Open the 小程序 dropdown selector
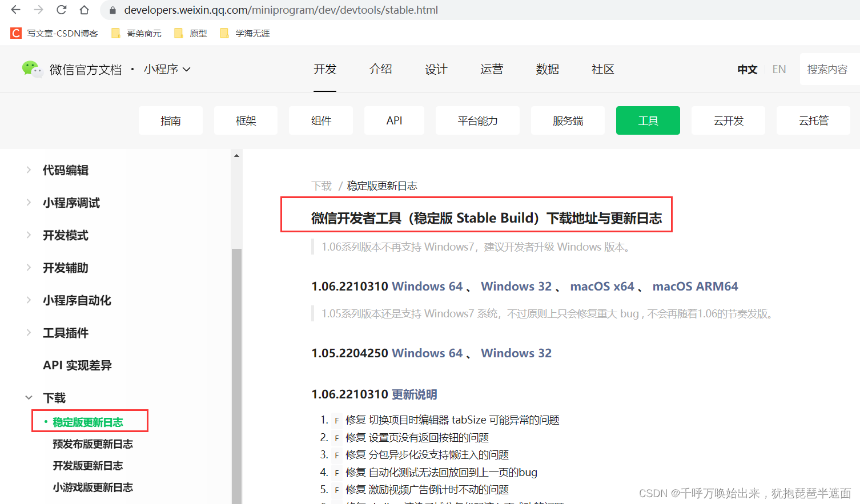This screenshot has width=860, height=504. coord(167,69)
